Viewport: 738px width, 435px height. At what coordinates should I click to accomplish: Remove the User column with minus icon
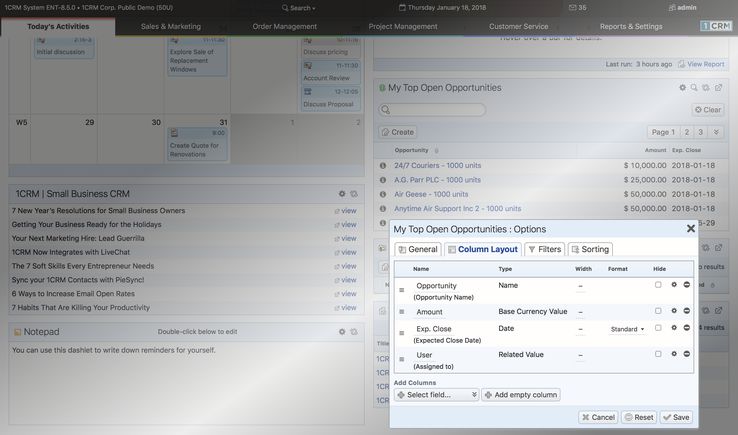pos(687,354)
